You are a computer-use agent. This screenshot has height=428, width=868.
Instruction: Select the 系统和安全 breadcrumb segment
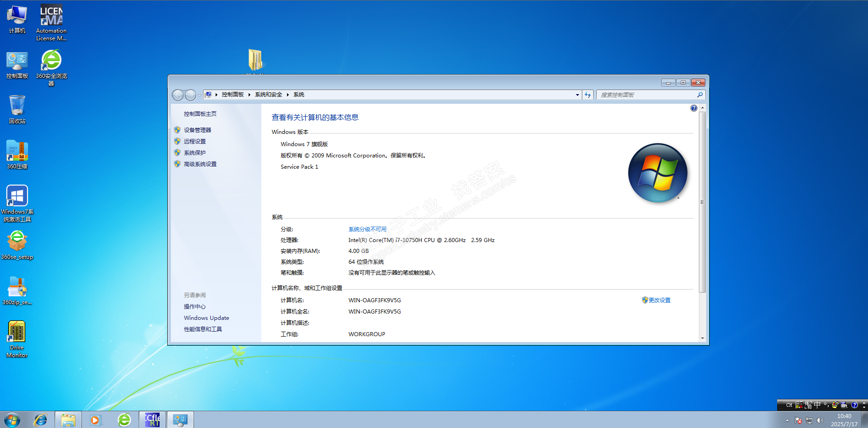point(269,95)
